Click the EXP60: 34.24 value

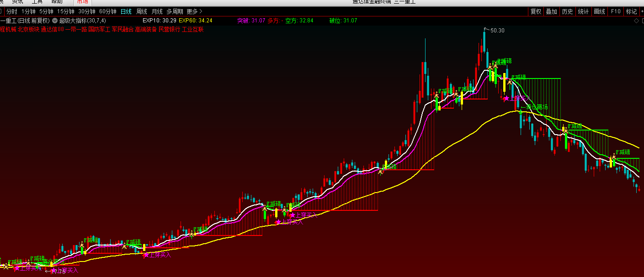click(x=196, y=21)
